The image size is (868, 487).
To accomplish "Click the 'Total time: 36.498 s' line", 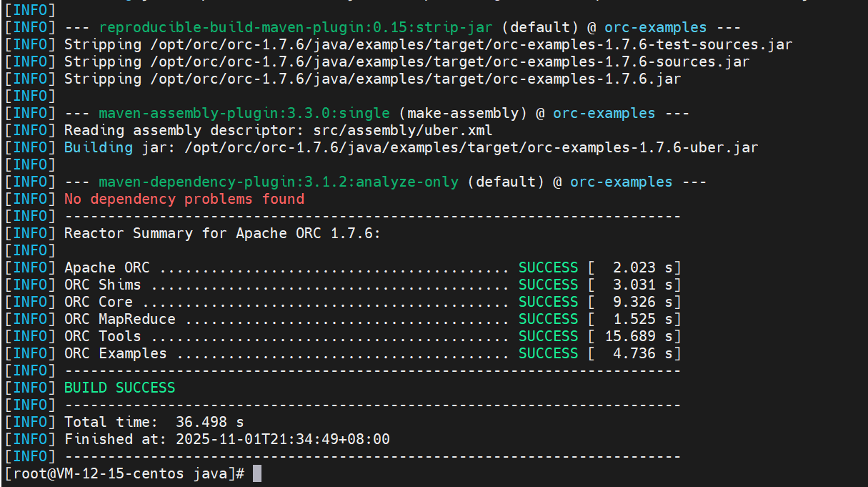I will coord(154,422).
